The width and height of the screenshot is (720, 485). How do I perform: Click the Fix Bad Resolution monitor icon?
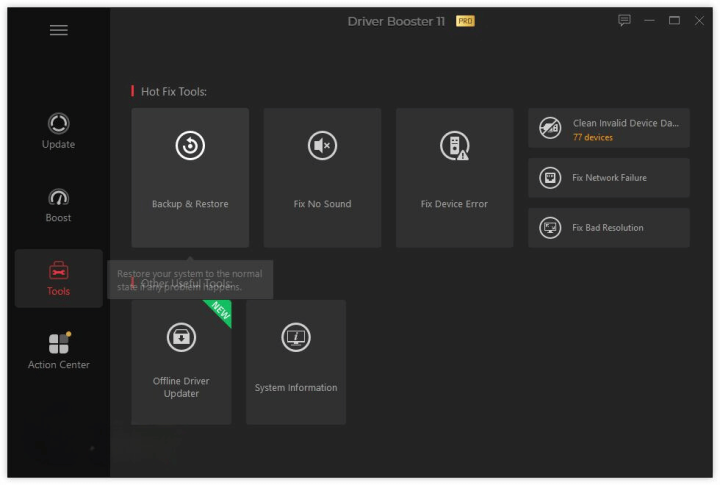pos(550,228)
